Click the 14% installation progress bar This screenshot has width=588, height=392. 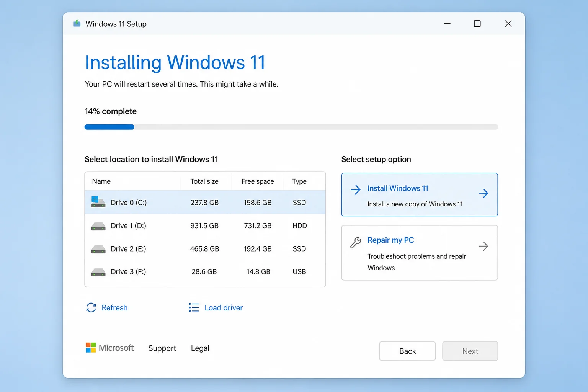pyautogui.click(x=291, y=127)
